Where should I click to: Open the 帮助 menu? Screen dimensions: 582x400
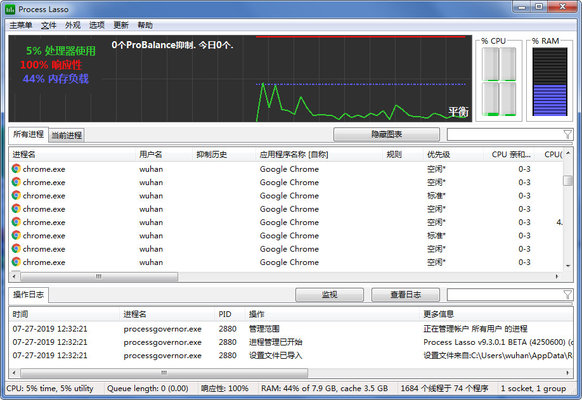tap(145, 25)
